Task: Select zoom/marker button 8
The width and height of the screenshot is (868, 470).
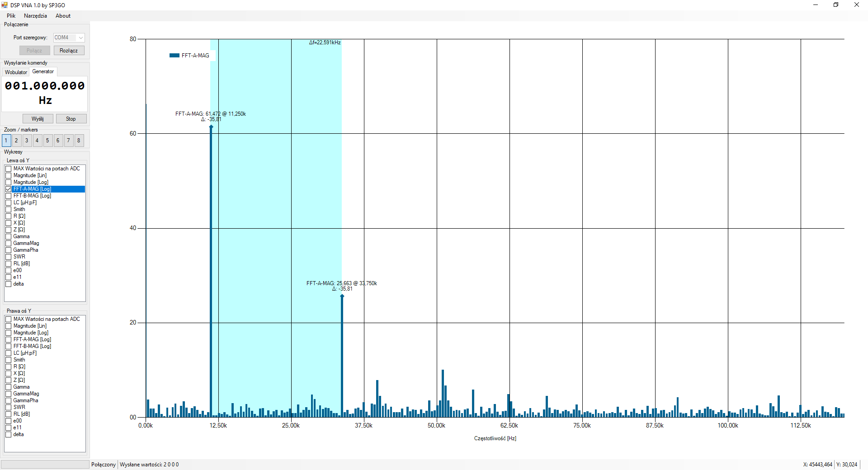Action: coord(79,141)
